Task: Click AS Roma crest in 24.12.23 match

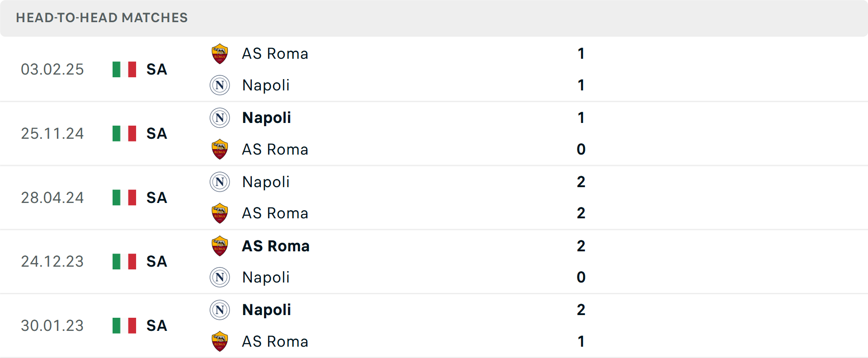Action: point(220,246)
